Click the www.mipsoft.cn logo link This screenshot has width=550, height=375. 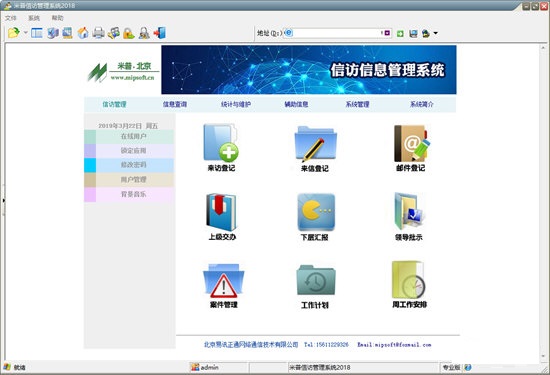pyautogui.click(x=132, y=78)
